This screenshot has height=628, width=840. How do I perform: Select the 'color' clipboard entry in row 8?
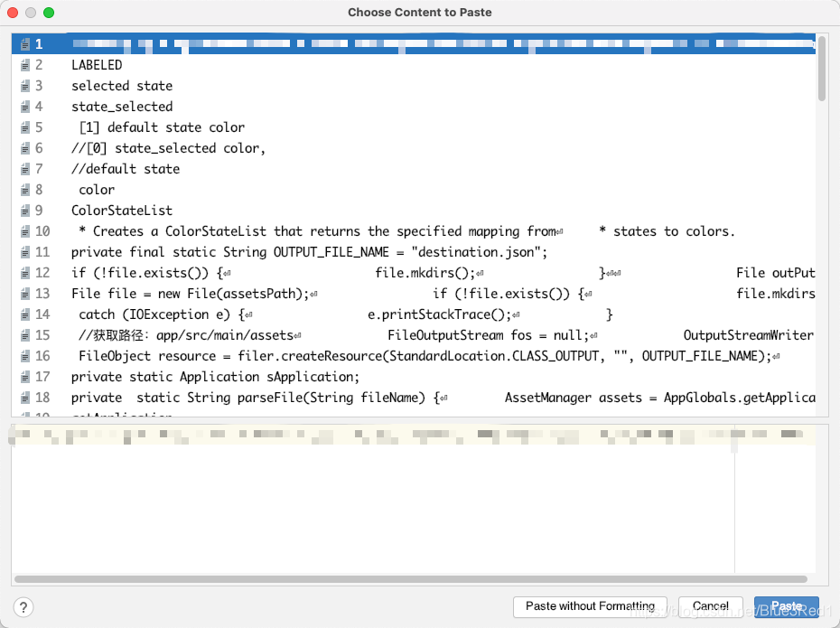[414, 190]
